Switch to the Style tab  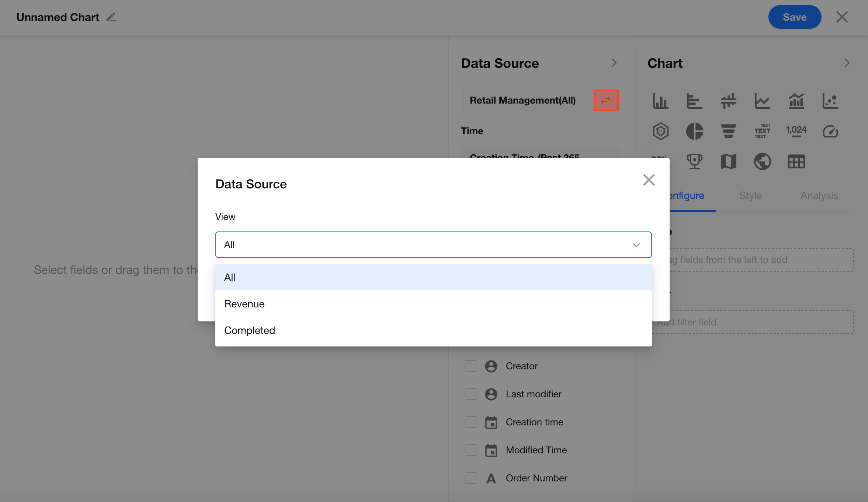pos(750,196)
